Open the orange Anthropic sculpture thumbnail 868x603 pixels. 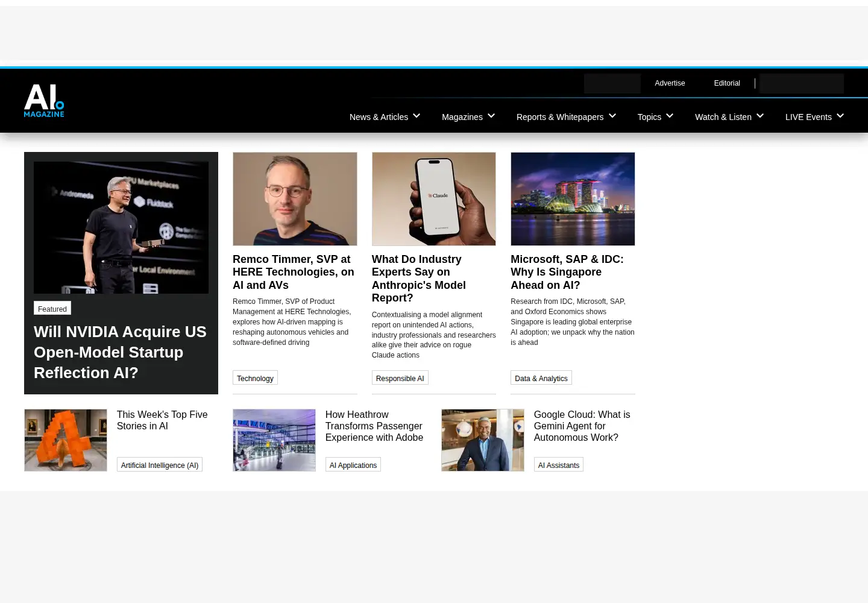pyautogui.click(x=66, y=440)
